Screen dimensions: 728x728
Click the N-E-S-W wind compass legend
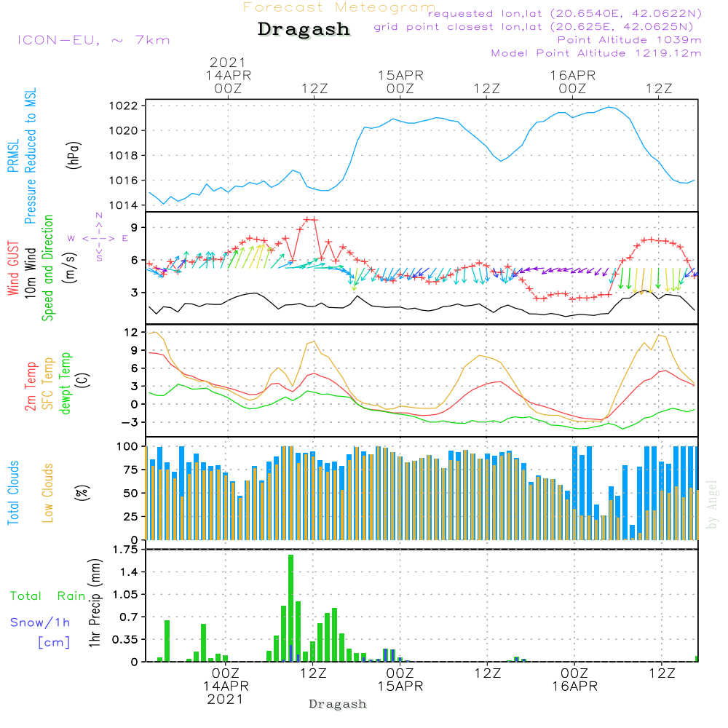coord(98,238)
